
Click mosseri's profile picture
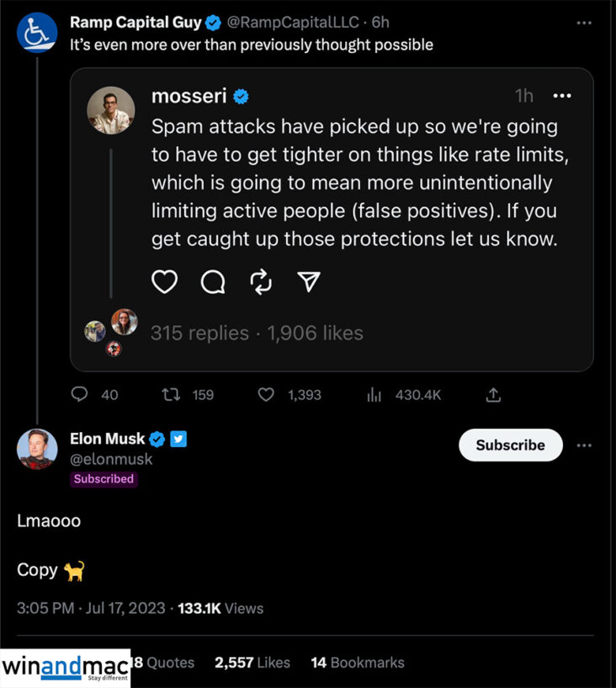tap(111, 110)
